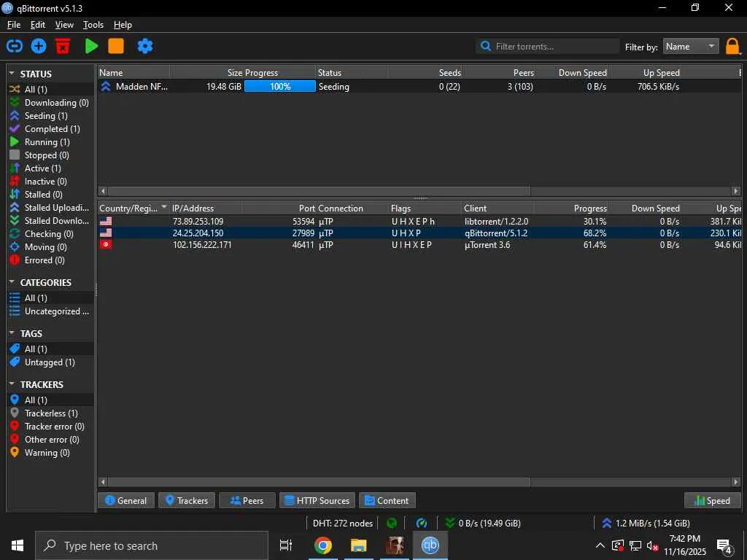Select Active (1) status filter
The height and width of the screenshot is (560, 747).
coord(50,168)
